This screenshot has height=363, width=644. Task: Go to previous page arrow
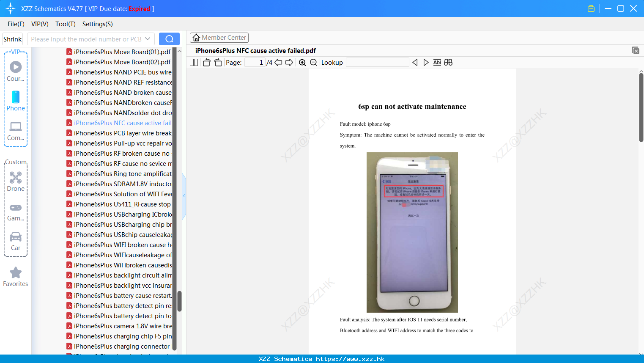(x=278, y=63)
